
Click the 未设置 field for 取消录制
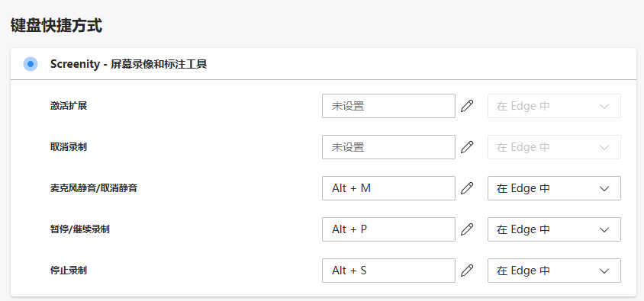point(388,147)
